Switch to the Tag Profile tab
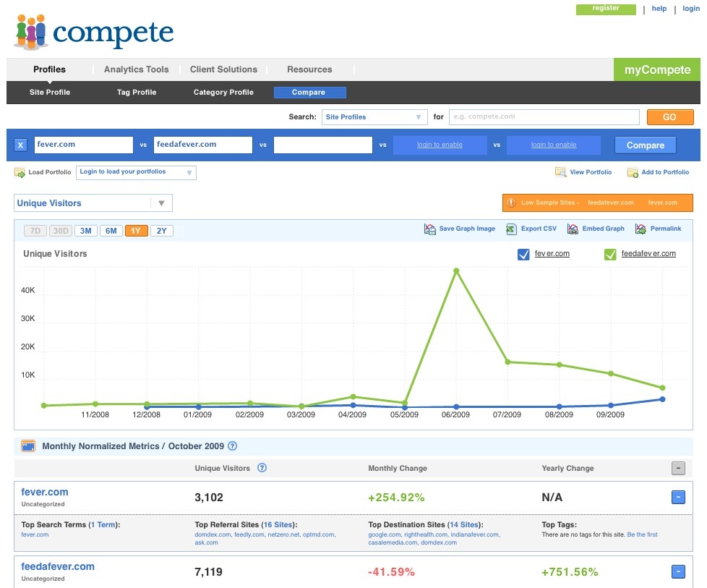This screenshot has height=588, width=707. (x=137, y=92)
